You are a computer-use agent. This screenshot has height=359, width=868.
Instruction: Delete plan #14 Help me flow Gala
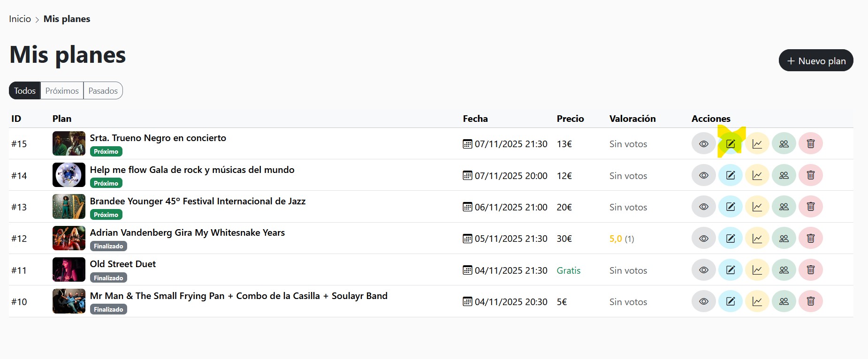click(810, 175)
